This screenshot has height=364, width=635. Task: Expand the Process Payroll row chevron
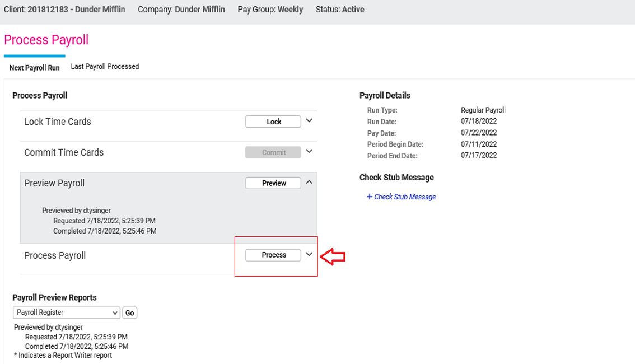pyautogui.click(x=309, y=254)
